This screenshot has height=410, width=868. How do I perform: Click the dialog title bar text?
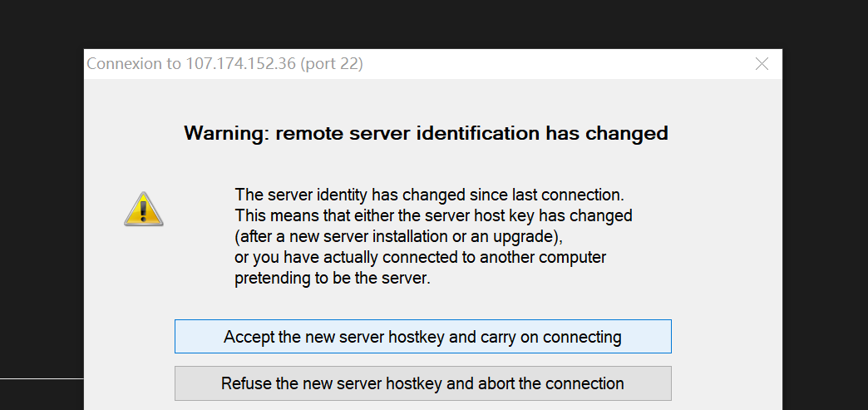tap(224, 64)
